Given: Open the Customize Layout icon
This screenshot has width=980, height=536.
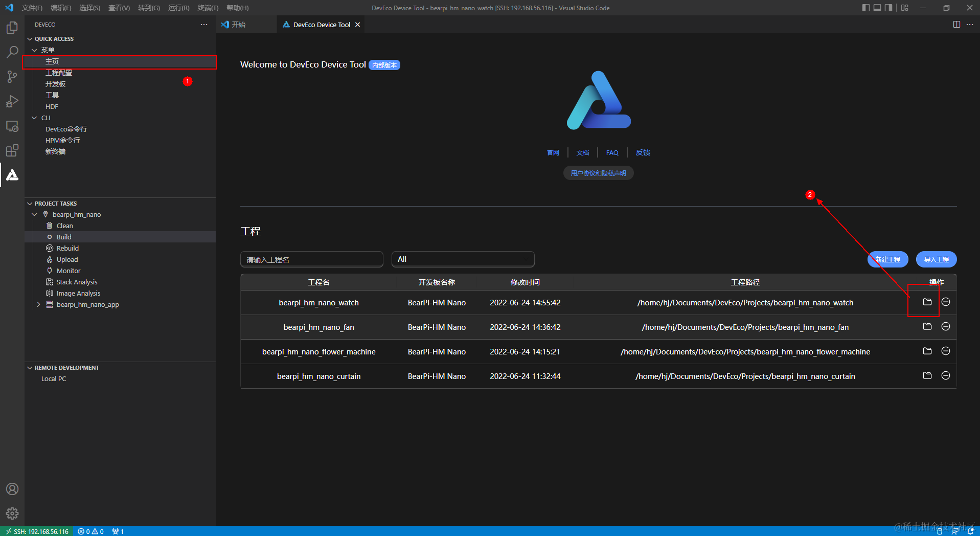Looking at the screenshot, I should click(x=905, y=8).
